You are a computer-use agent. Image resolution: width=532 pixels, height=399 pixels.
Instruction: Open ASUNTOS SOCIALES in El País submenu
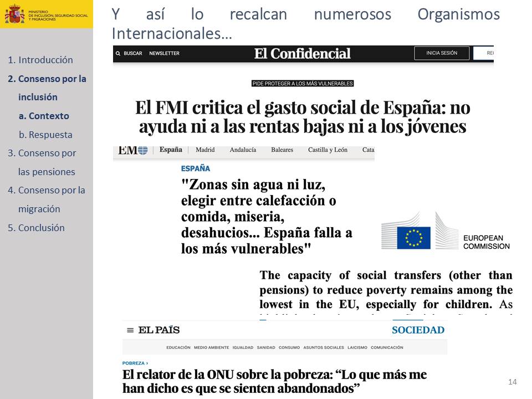coord(324,347)
